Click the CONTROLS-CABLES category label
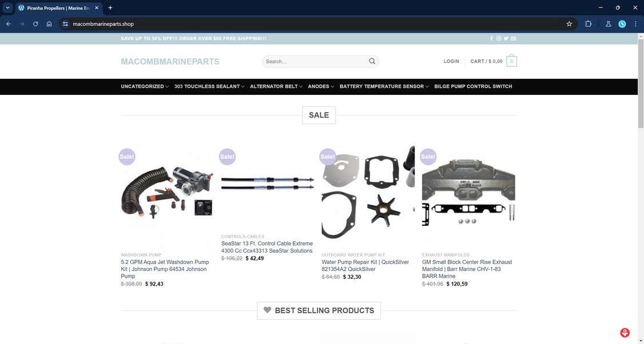 243,237
